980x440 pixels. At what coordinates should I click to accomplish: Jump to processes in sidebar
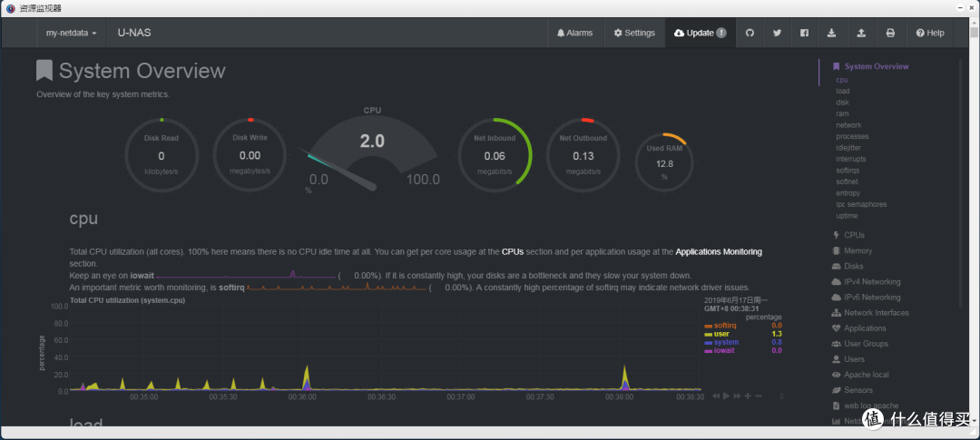852,136
